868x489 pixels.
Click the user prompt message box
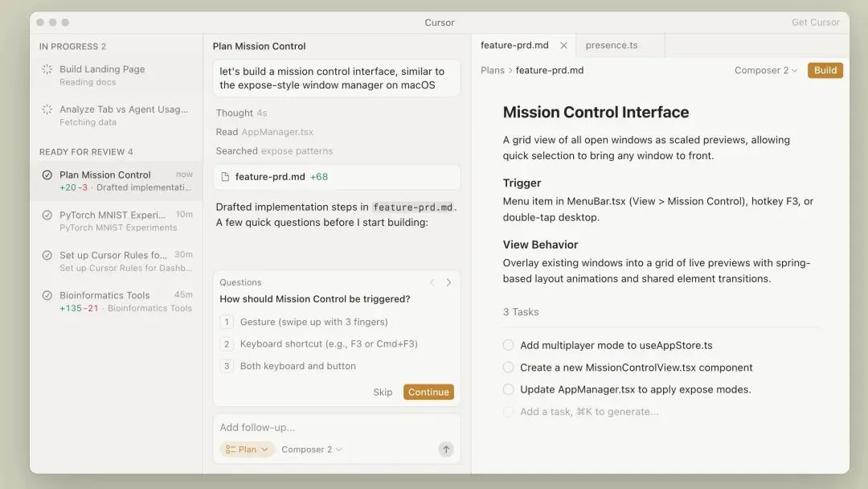coord(337,78)
